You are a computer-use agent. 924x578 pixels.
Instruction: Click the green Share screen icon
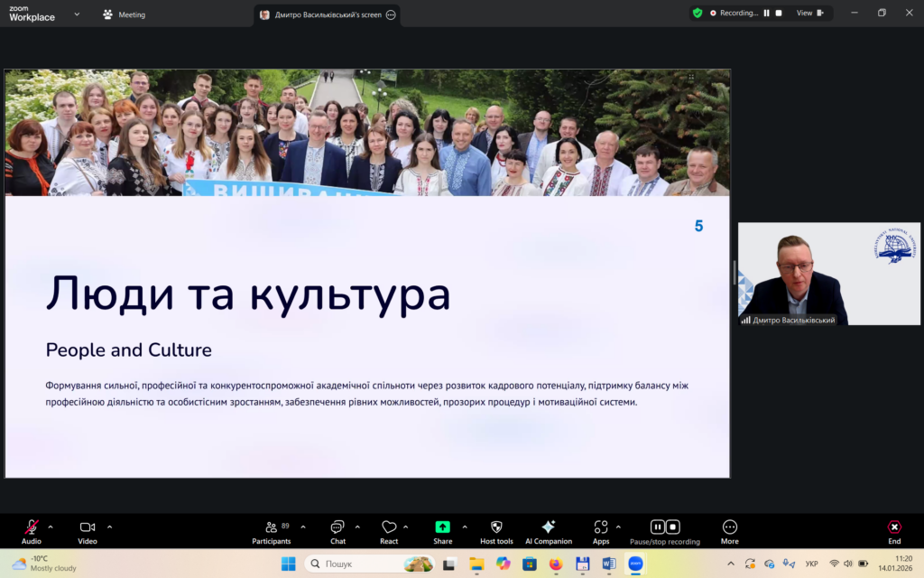click(x=442, y=527)
